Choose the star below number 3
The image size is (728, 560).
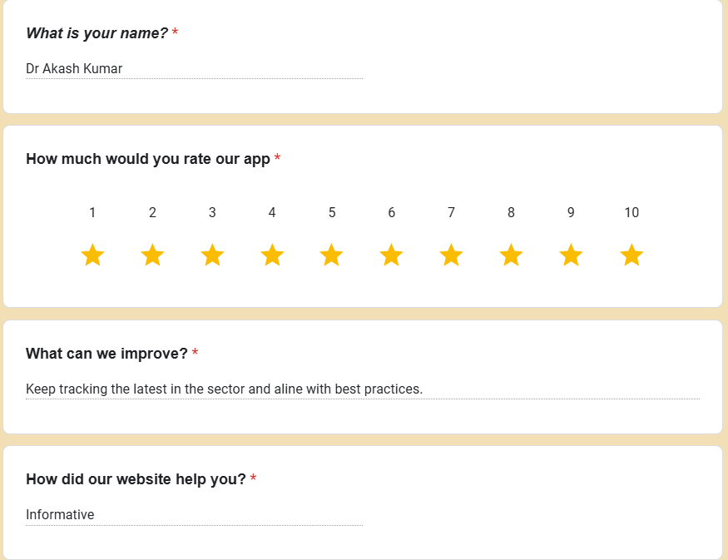coord(212,255)
